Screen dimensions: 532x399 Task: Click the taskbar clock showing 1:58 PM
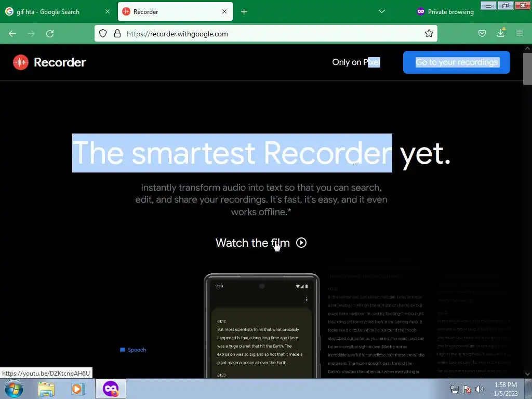[506, 389]
